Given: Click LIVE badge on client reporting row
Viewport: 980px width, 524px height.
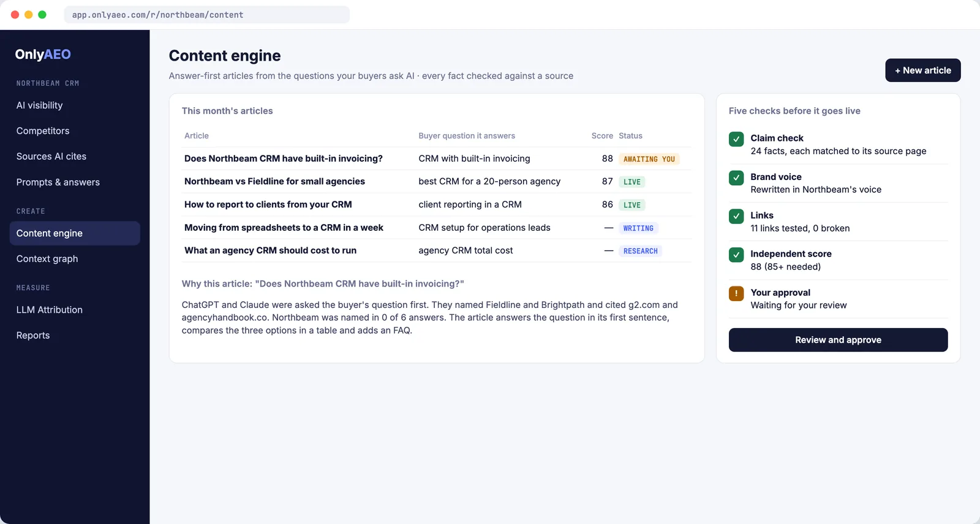Looking at the screenshot, I should [632, 205].
